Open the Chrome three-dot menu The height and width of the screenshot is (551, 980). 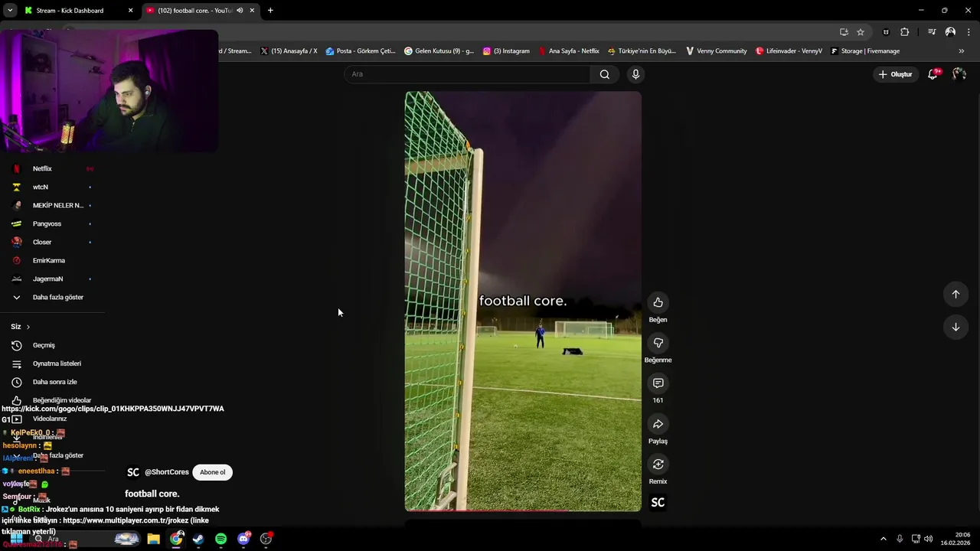969,32
